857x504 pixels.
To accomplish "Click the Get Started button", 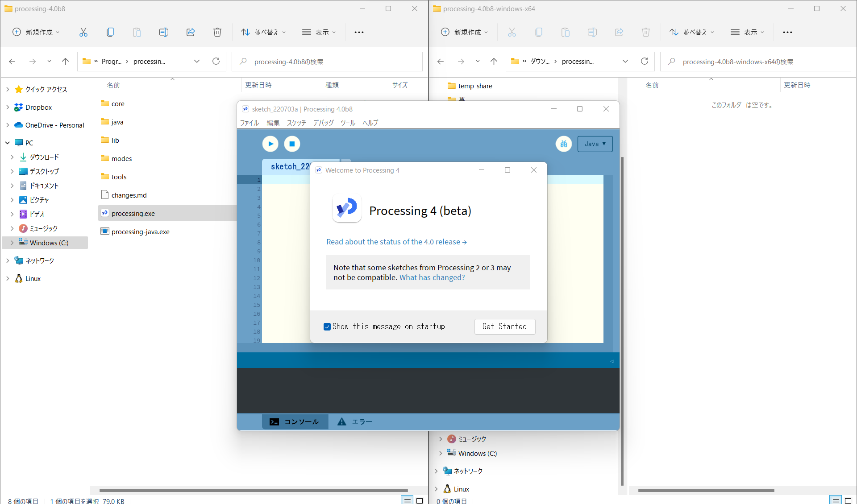I will [x=504, y=326].
